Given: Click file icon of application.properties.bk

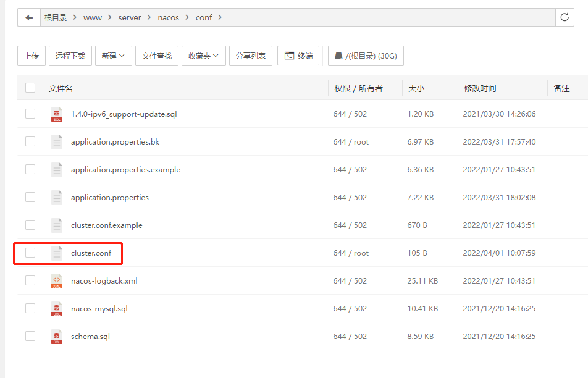Looking at the screenshot, I should (x=57, y=142).
